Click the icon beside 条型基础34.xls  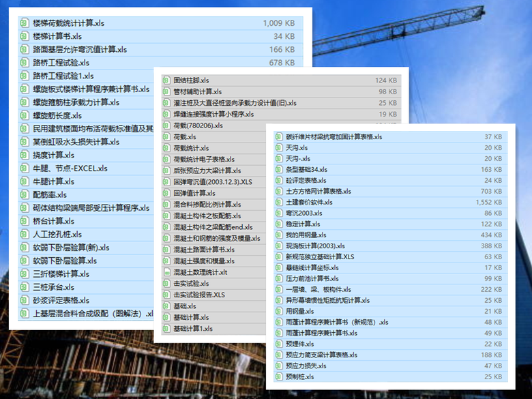278,170
